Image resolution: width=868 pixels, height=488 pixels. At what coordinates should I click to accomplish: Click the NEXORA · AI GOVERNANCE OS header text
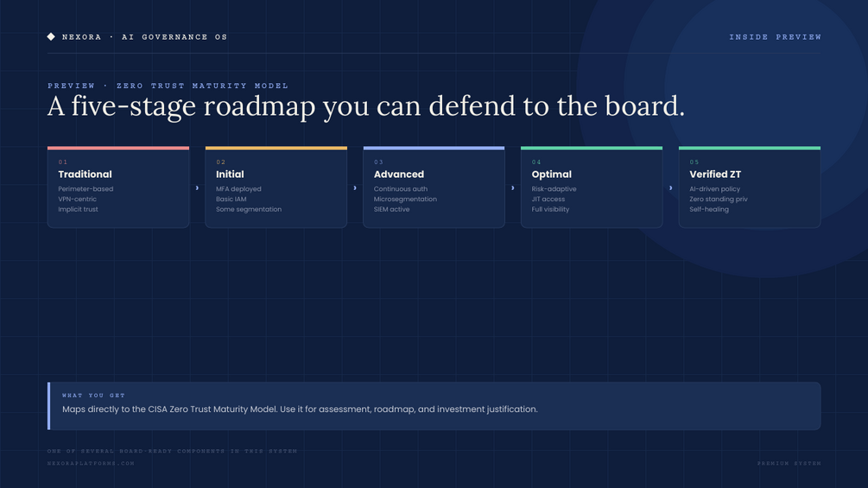(x=144, y=37)
